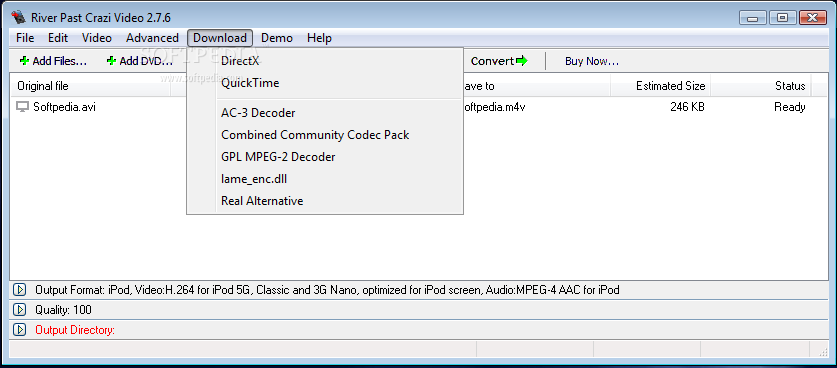Click the 246 KB size cell

pos(688,107)
